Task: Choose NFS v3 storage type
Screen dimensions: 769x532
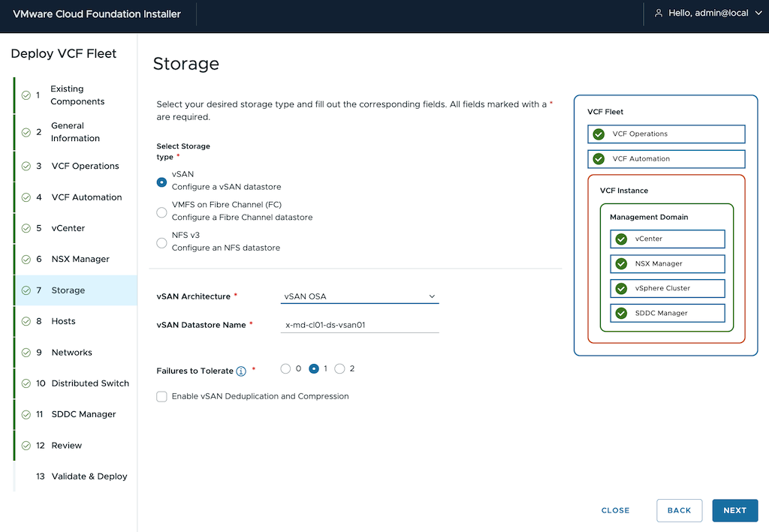Action: (161, 242)
